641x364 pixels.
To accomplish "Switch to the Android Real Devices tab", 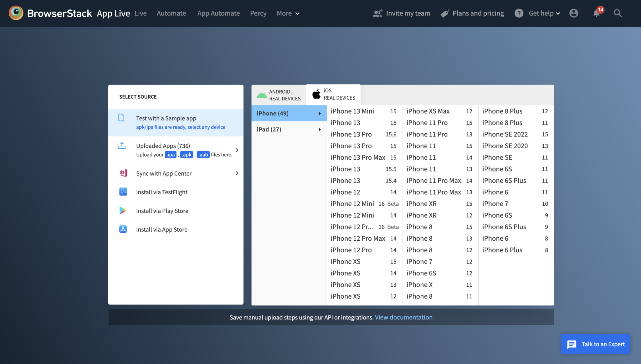I will tap(278, 95).
